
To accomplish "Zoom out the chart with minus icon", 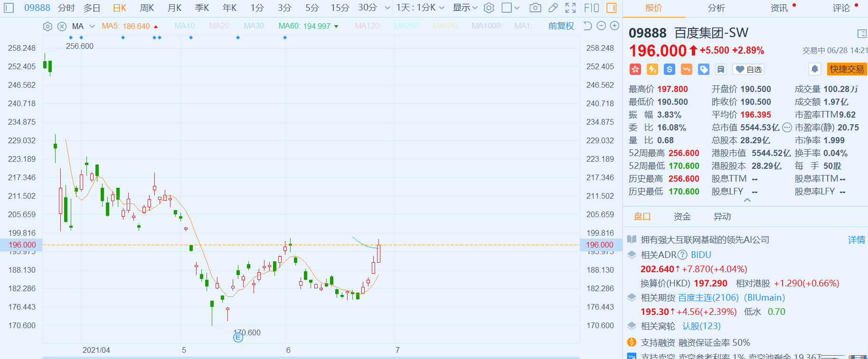I will point(601,26).
